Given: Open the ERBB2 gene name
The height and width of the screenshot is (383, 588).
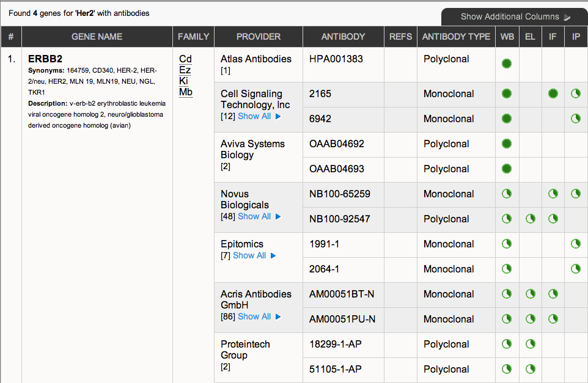Looking at the screenshot, I should click(45, 59).
